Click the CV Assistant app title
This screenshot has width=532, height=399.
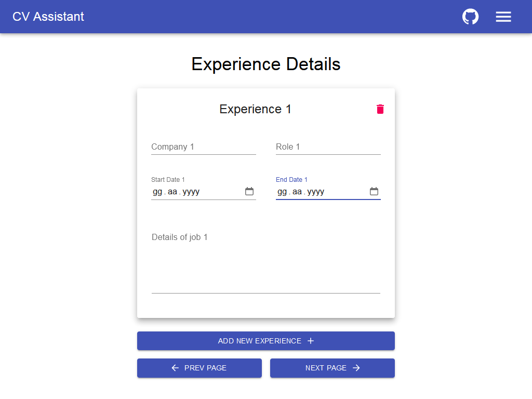click(48, 17)
